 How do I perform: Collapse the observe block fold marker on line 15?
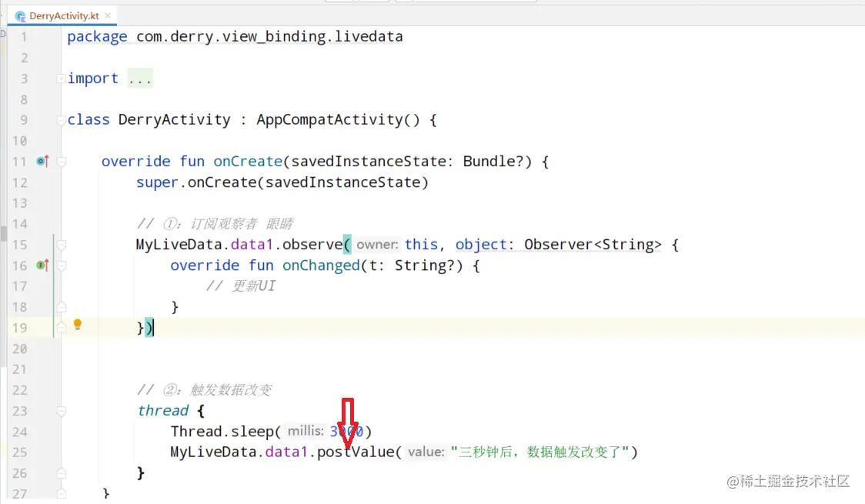[62, 245]
